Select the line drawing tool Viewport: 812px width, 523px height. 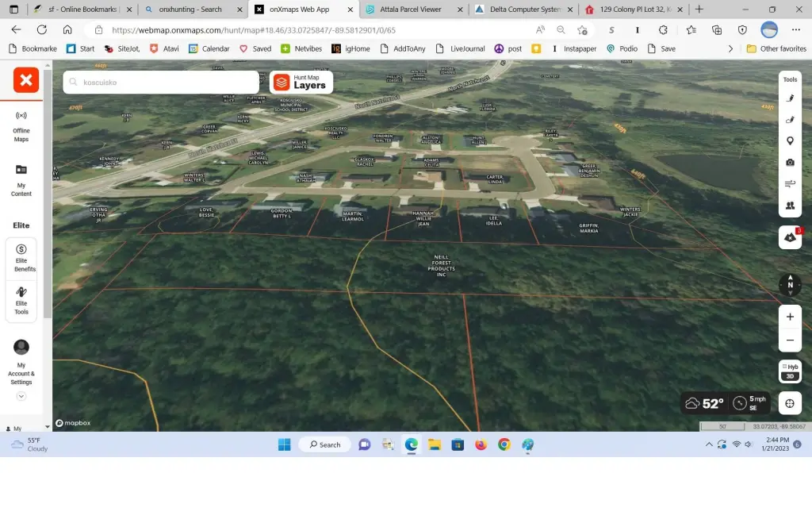click(x=790, y=98)
